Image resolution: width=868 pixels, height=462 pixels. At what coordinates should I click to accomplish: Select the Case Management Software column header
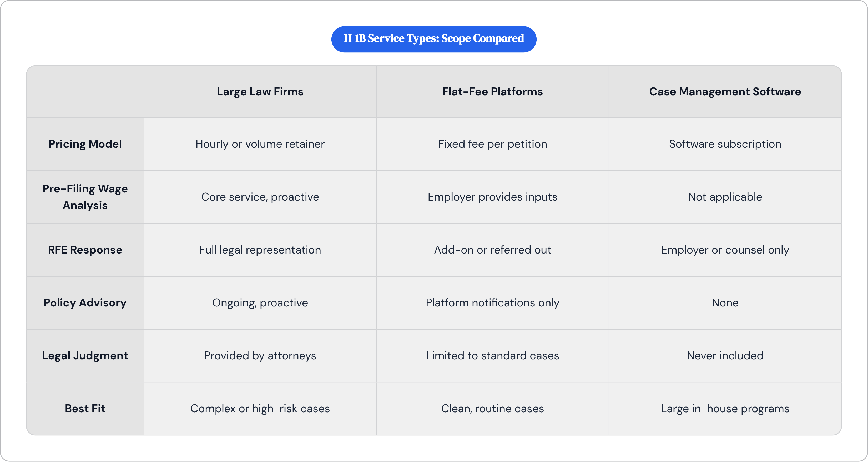click(x=725, y=92)
